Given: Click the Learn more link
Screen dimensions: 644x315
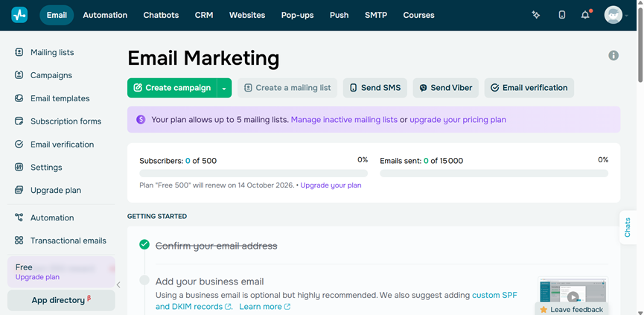Looking at the screenshot, I should coord(261,307).
